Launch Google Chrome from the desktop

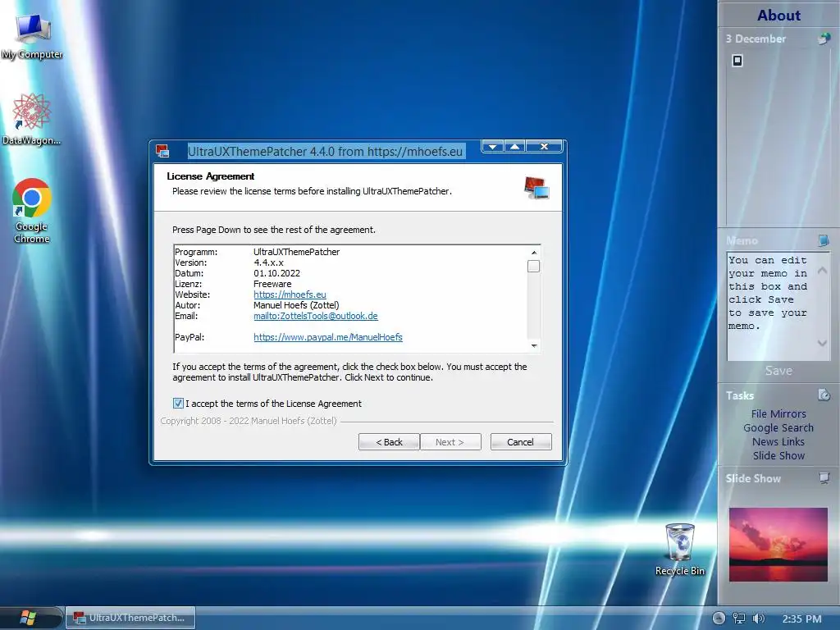(32, 211)
